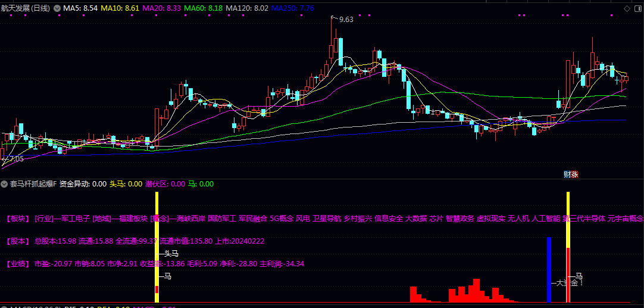The image size is (644, 308).
Task: Click the 财 marker icon on chart
Action: tap(567, 175)
